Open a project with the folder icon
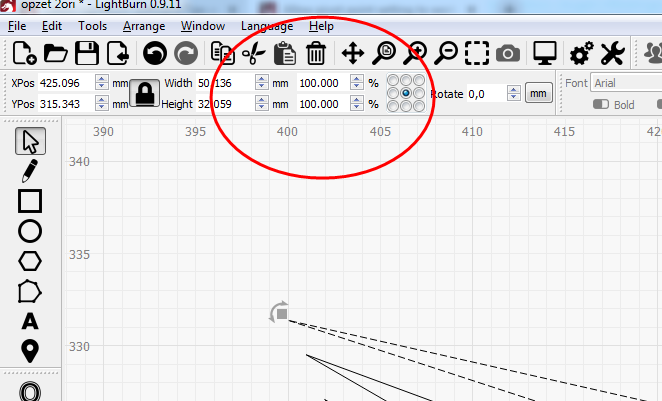 (x=56, y=53)
